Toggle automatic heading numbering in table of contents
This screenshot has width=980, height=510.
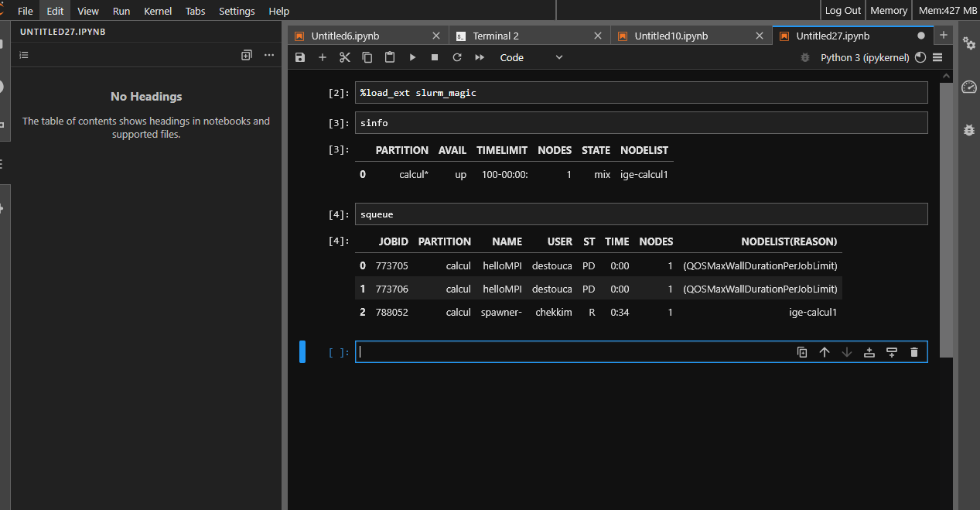(23, 55)
